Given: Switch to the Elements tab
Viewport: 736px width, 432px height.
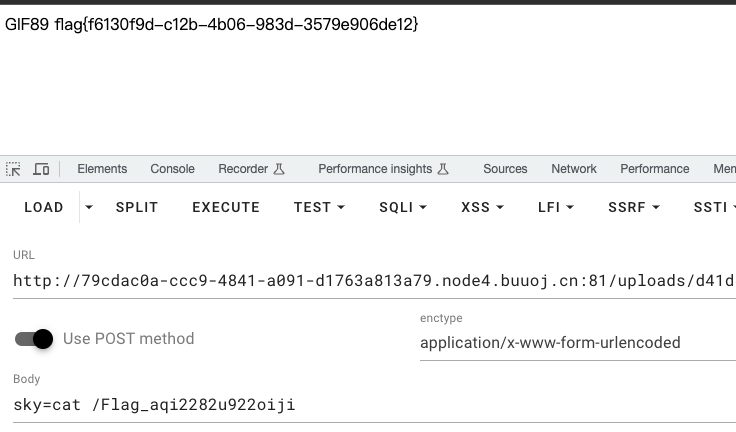Looking at the screenshot, I should (x=102, y=169).
